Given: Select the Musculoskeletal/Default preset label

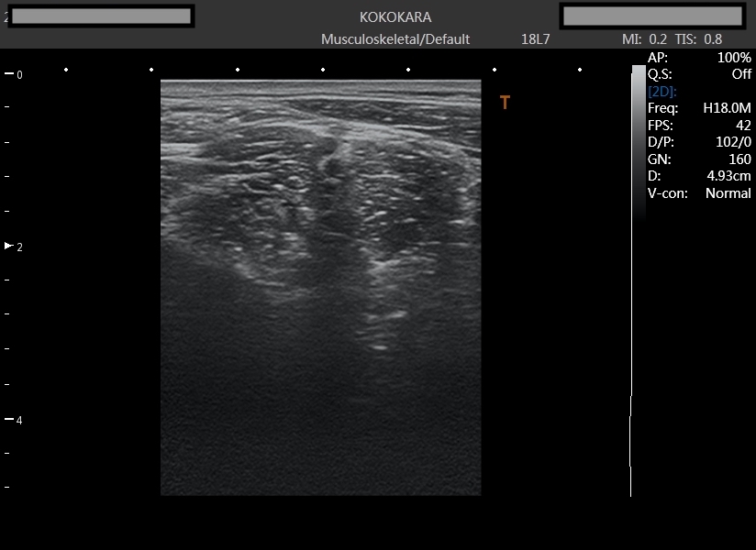Looking at the screenshot, I should (395, 39).
